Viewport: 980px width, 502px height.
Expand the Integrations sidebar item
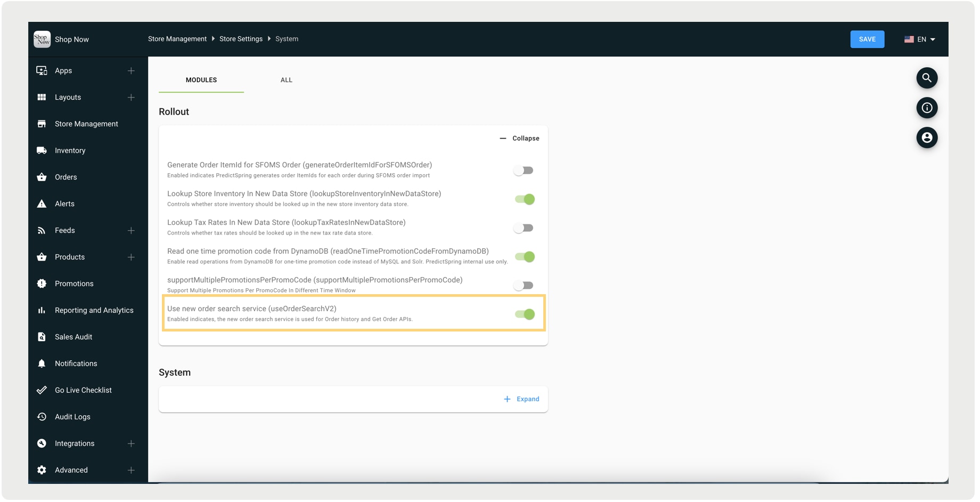[x=131, y=443]
